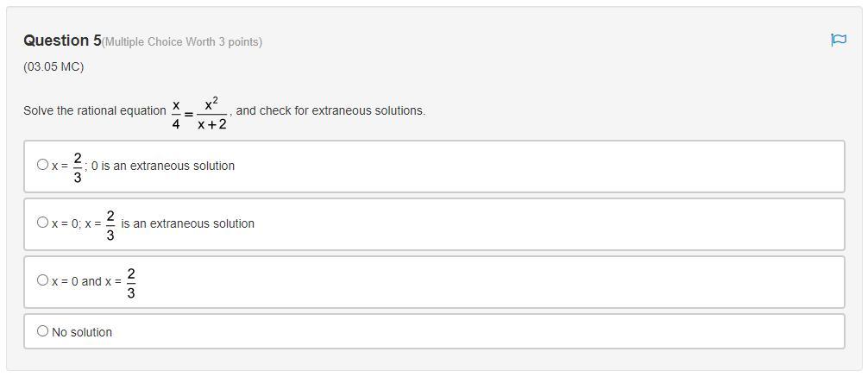Click the "Solve the rational equation" text

click(95, 110)
